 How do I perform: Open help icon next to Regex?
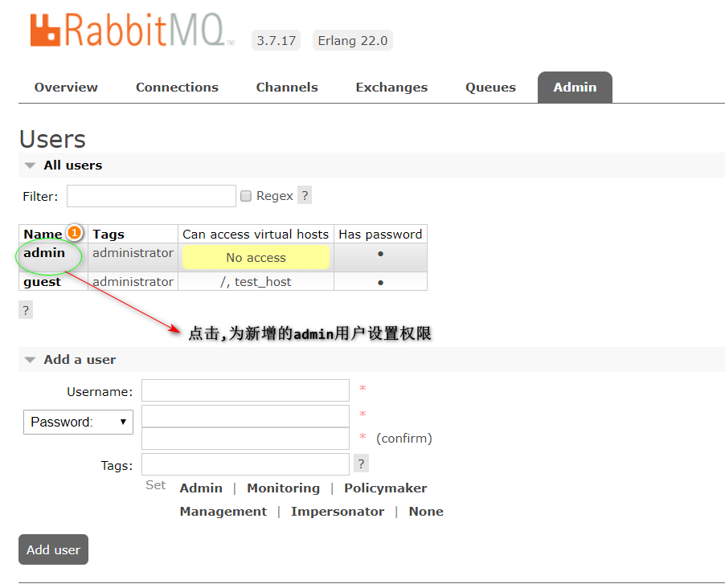[305, 195]
